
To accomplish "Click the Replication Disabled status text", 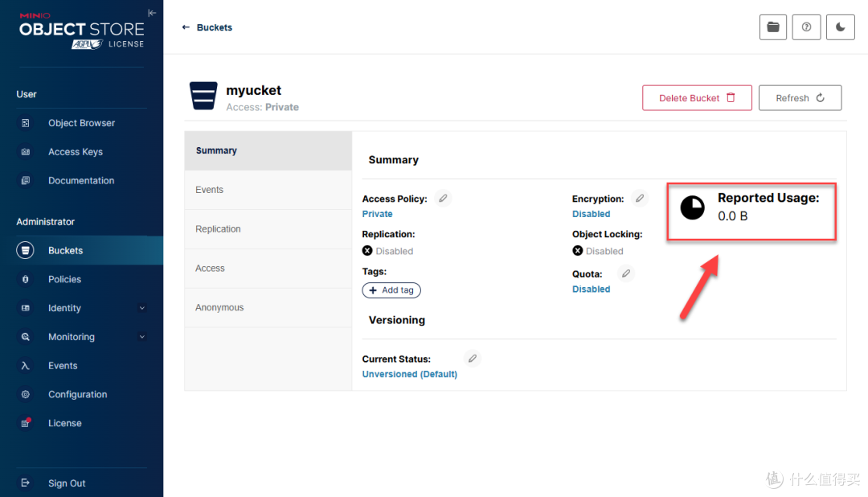I will click(394, 252).
